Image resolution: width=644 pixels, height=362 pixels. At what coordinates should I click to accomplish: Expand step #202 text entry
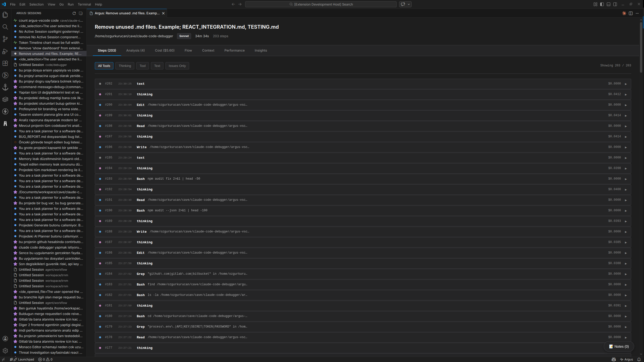(626, 84)
